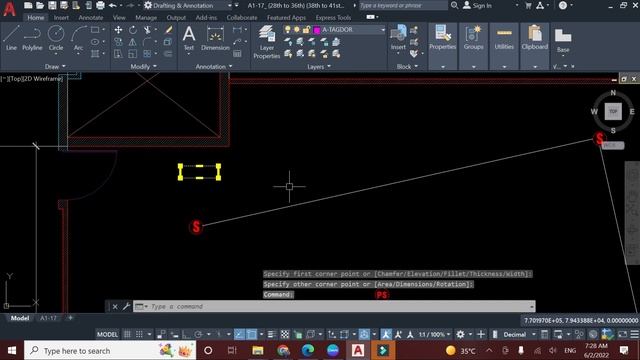Select the Fillet tool
Image resolution: width=640 pixels, height=360 pixels.
(147, 42)
